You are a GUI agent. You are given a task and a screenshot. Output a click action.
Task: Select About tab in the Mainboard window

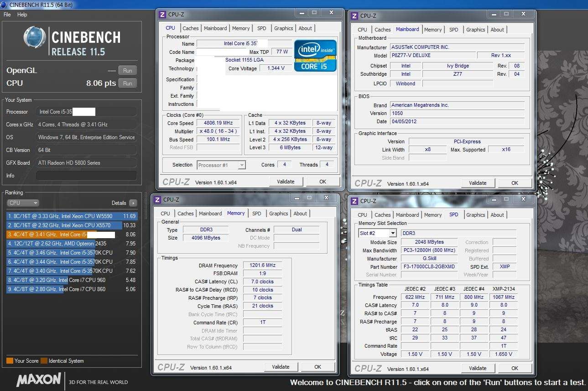pos(497,30)
